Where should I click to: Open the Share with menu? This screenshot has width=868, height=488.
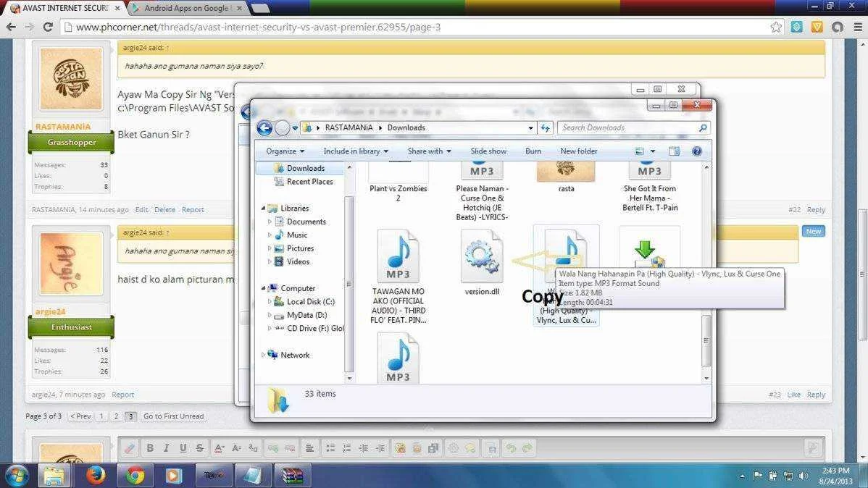click(430, 151)
